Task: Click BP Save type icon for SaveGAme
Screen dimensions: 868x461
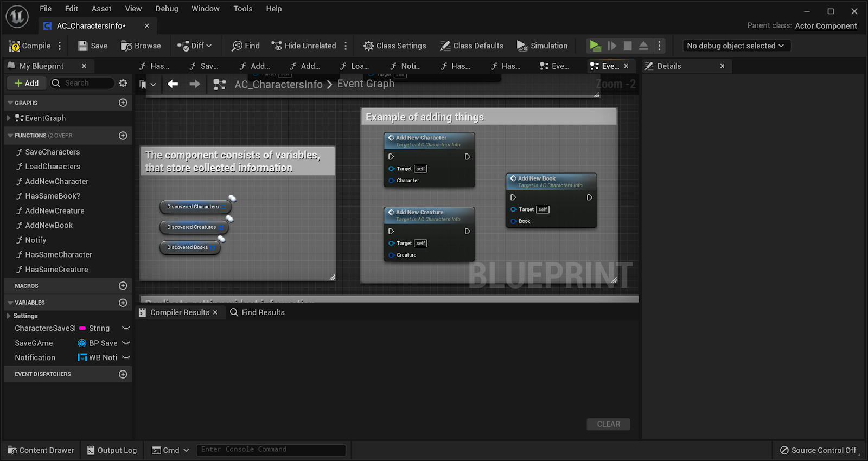Action: click(82, 343)
